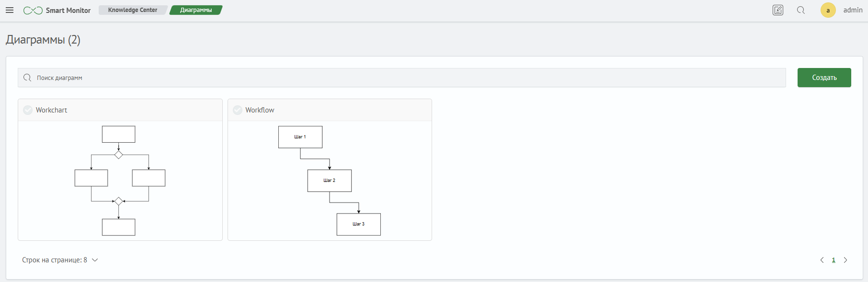Click the magnifier icon in diagram search
Image resolution: width=868 pixels, height=282 pixels.
27,78
